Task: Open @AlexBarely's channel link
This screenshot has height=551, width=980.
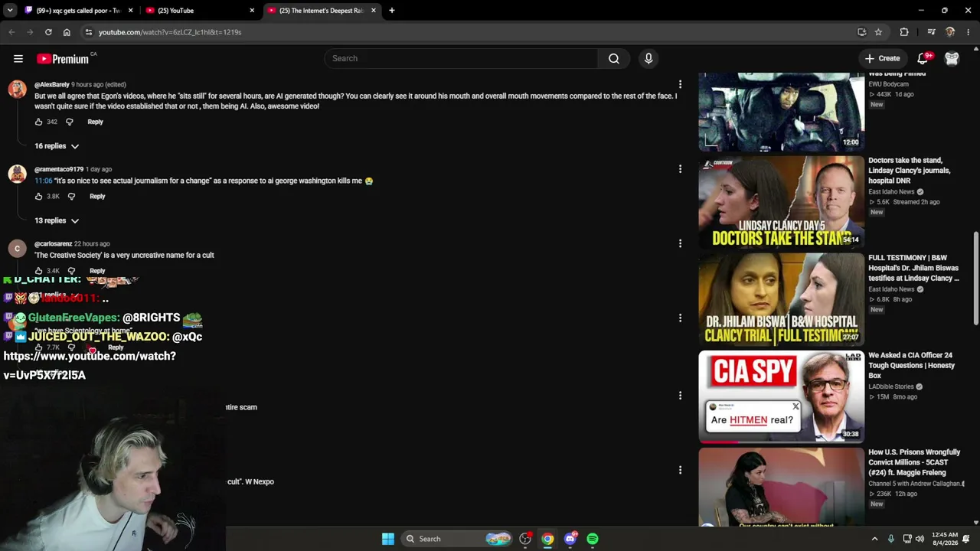Action: tap(52, 85)
